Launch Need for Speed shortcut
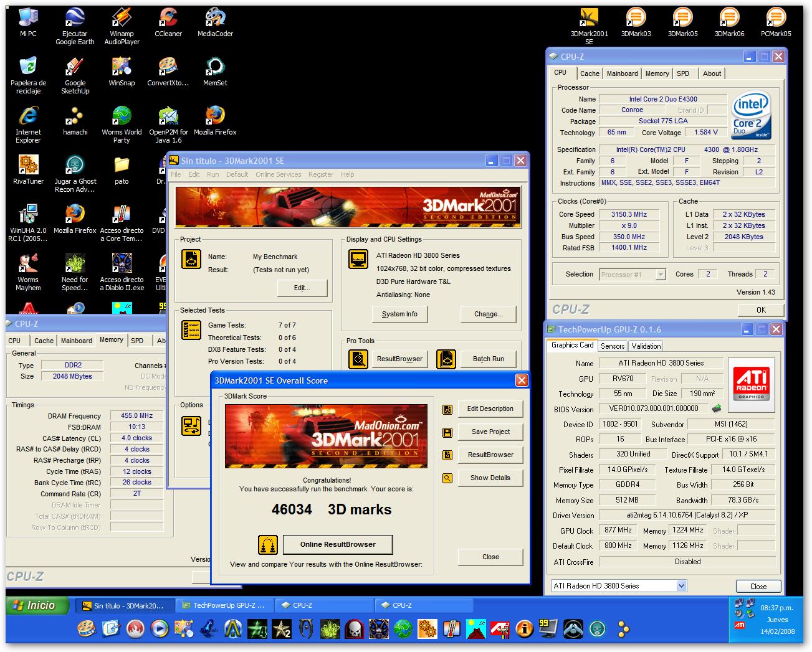Viewport: 812px width, 652px height. coord(75,272)
